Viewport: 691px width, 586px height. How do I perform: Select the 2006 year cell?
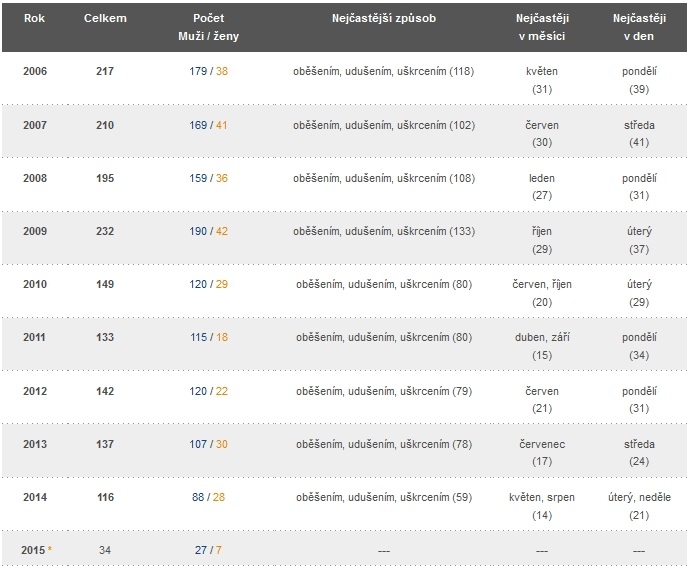coord(35,72)
